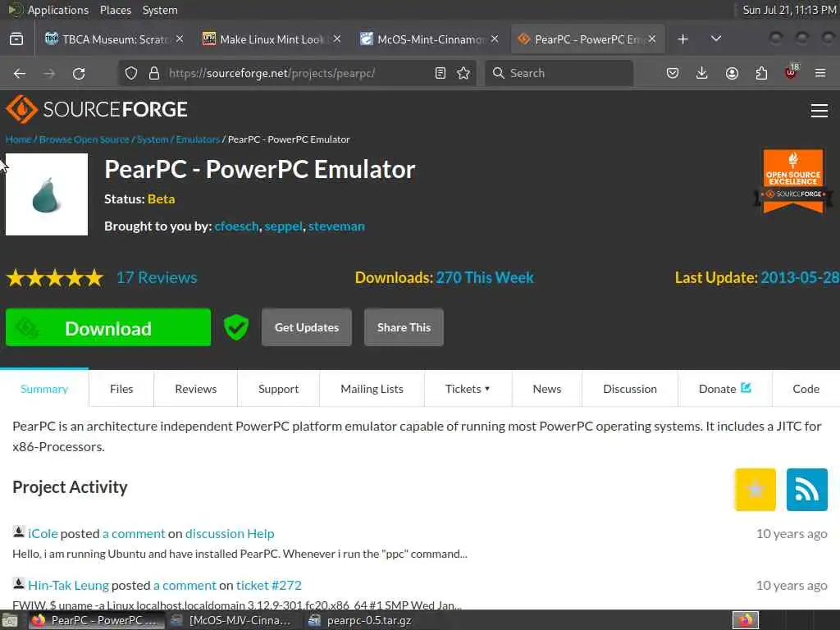Close the McOS-Mint-Cinnamon tab
The height and width of the screenshot is (630, 840).
click(x=495, y=39)
